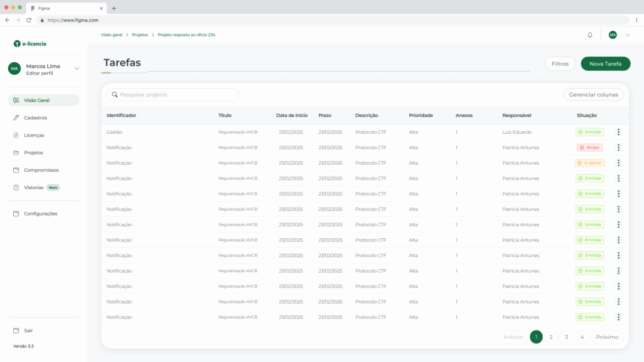Viewport: 644px width, 362px height.
Task: Click the Nova Tarefa button
Action: click(x=605, y=63)
